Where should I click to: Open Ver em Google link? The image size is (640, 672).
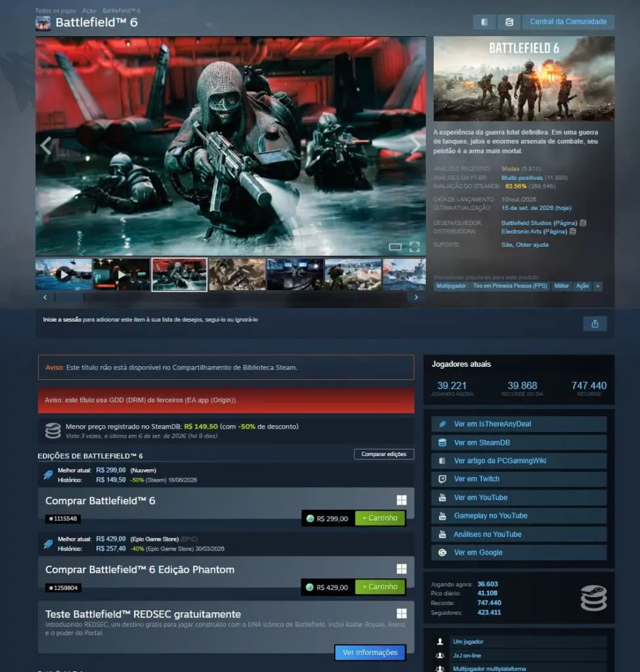point(519,553)
